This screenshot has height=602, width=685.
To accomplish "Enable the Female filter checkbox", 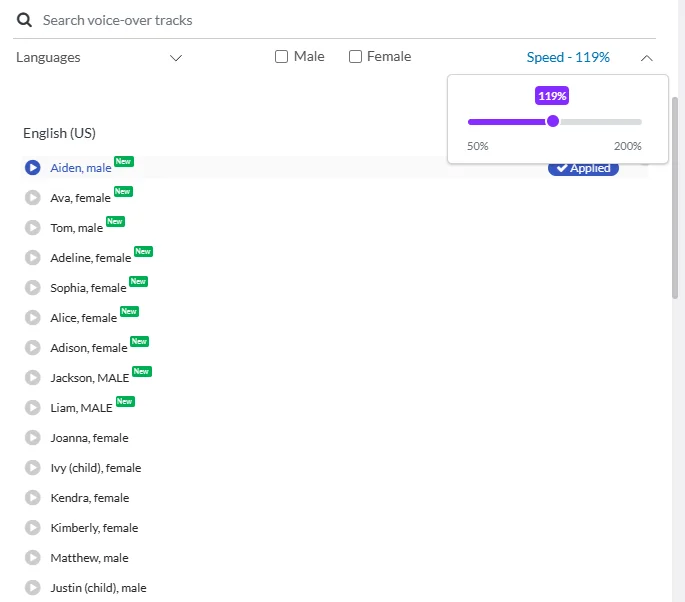I will pos(355,57).
